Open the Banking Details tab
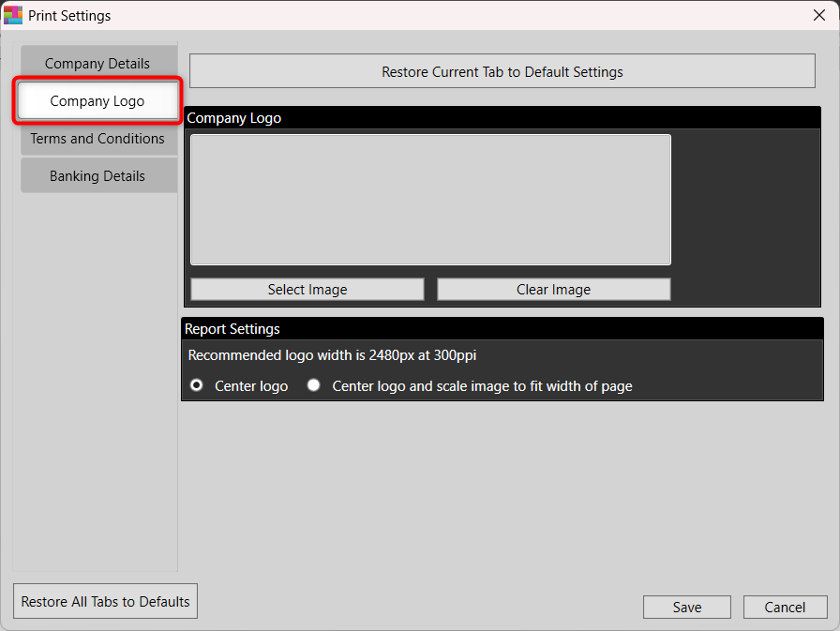The image size is (840, 631). click(98, 175)
